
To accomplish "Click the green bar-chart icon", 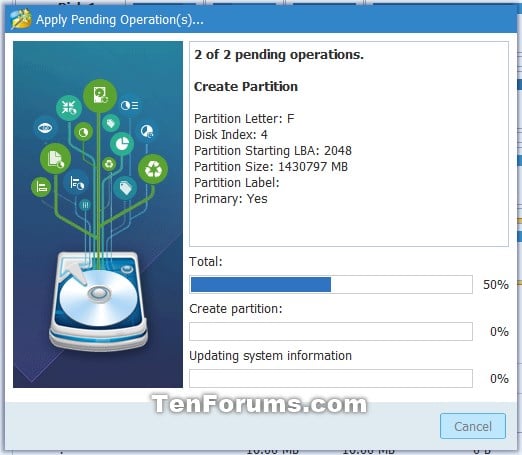I will (x=41, y=187).
